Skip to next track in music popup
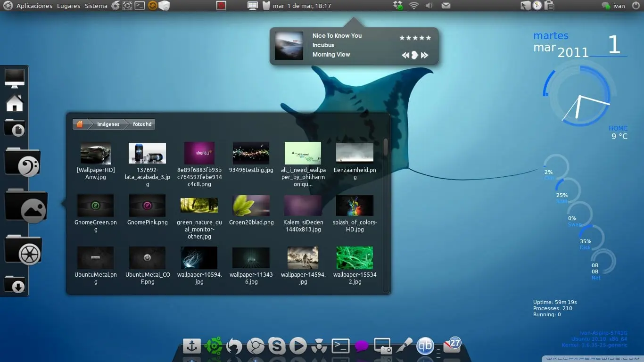Image resolution: width=644 pixels, height=362 pixels. click(x=425, y=55)
